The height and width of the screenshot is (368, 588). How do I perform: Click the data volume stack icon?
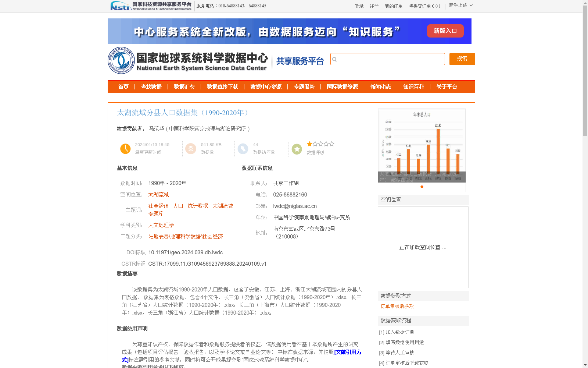pos(191,149)
